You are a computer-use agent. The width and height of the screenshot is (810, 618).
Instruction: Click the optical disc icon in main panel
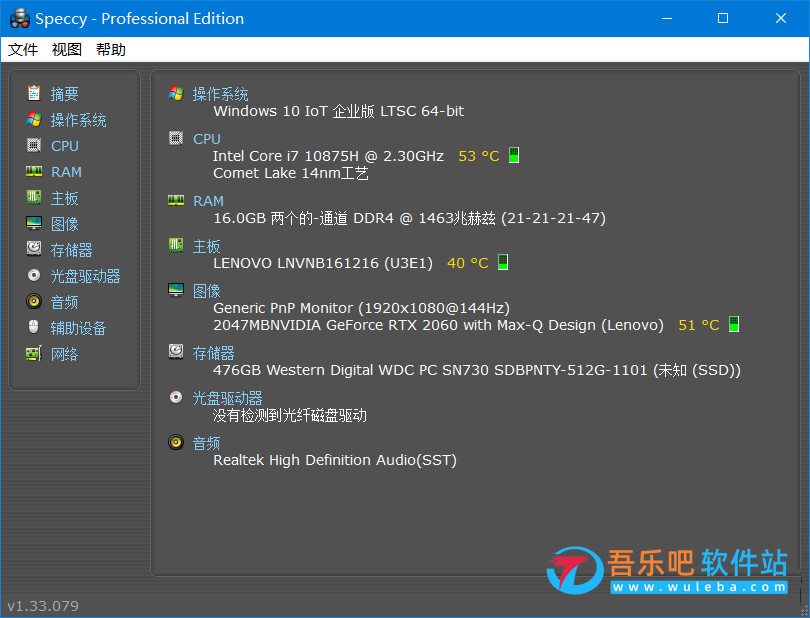(176, 397)
